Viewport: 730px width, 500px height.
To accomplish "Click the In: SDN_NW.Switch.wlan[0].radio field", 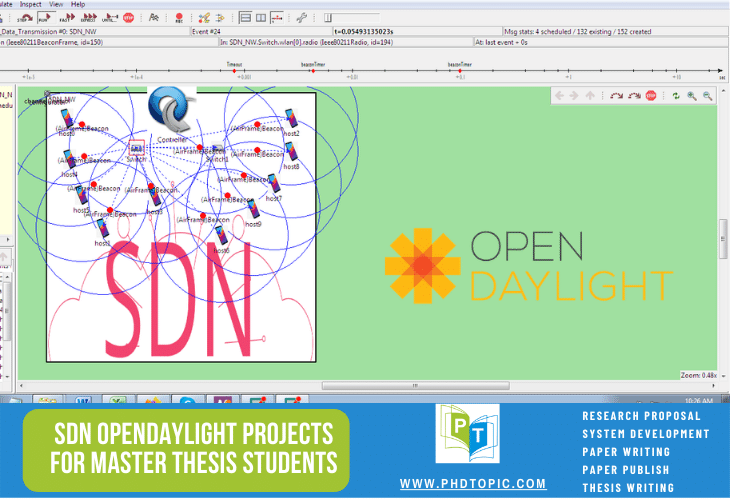I will [x=346, y=42].
